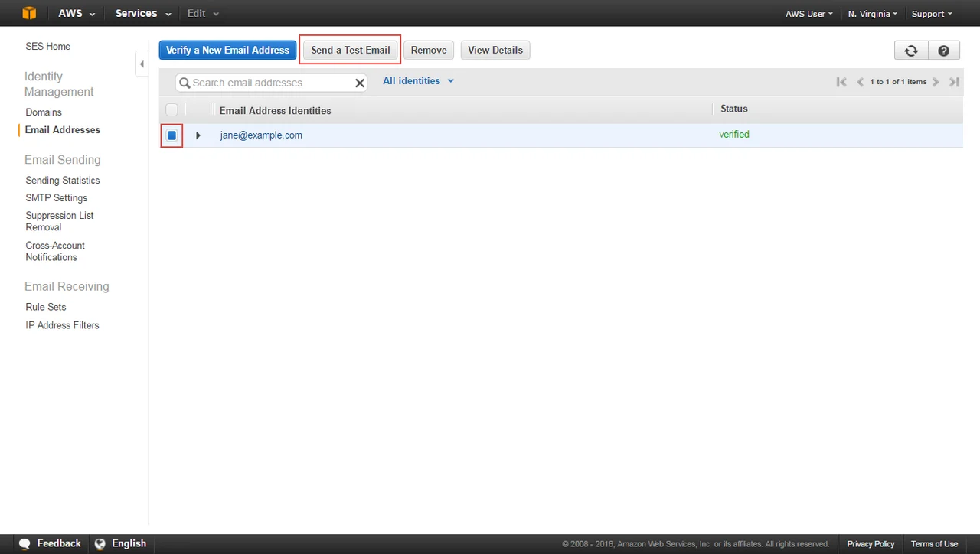This screenshot has height=554, width=980.
Task: Open Rule Sets page
Action: click(x=46, y=307)
